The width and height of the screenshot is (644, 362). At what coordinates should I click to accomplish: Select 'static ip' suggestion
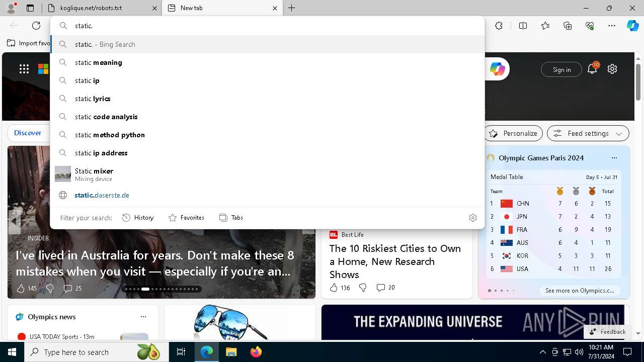[x=267, y=80]
